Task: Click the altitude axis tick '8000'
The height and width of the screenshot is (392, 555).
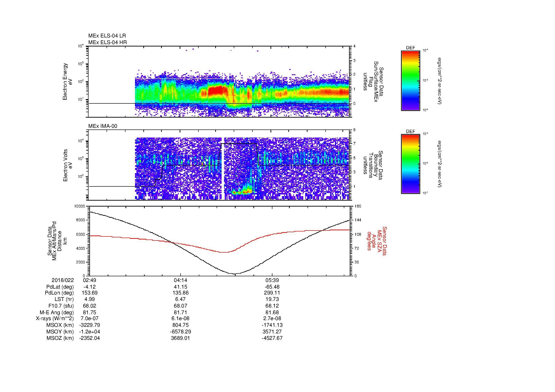Action: 80,220
